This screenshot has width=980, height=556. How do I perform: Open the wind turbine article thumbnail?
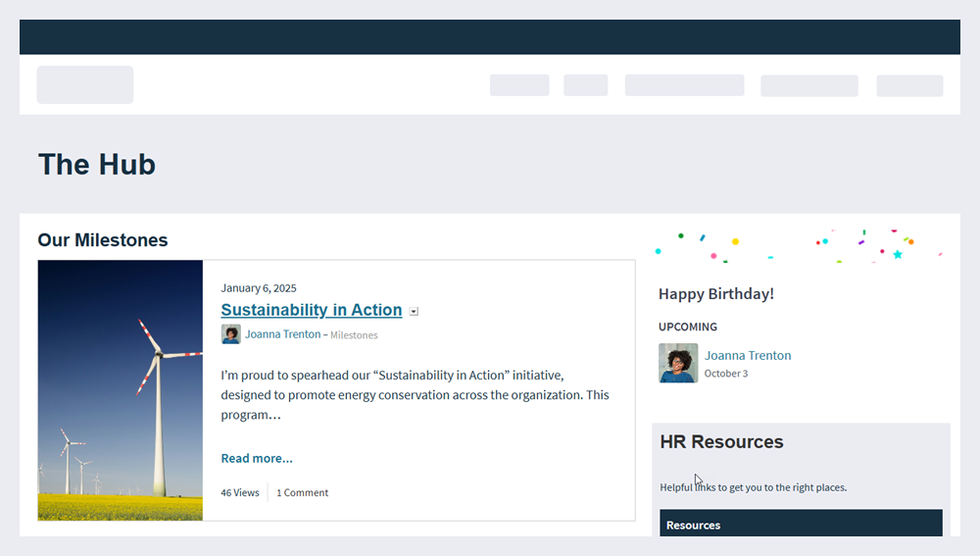pyautogui.click(x=120, y=390)
